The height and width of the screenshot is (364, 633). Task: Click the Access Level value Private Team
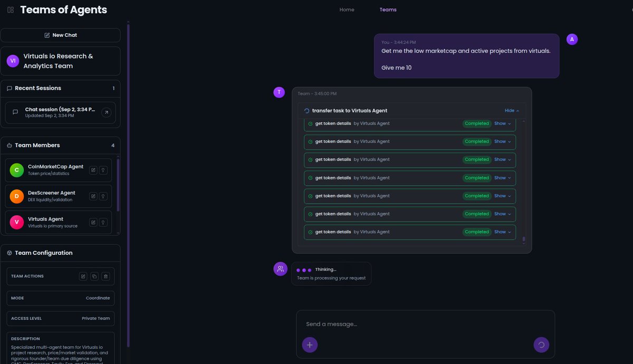95,319
